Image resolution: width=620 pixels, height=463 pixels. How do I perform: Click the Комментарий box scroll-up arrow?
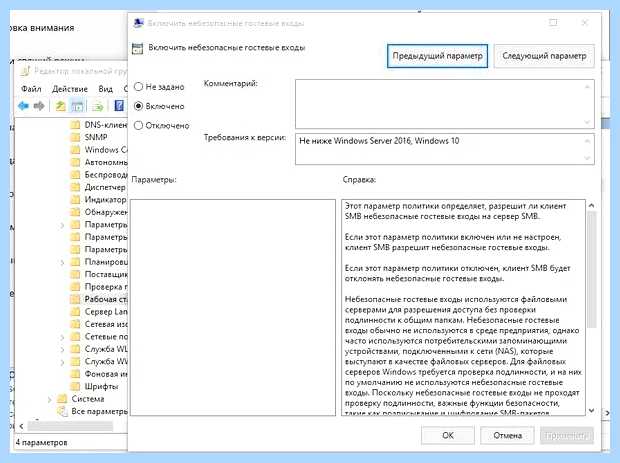pos(587,86)
